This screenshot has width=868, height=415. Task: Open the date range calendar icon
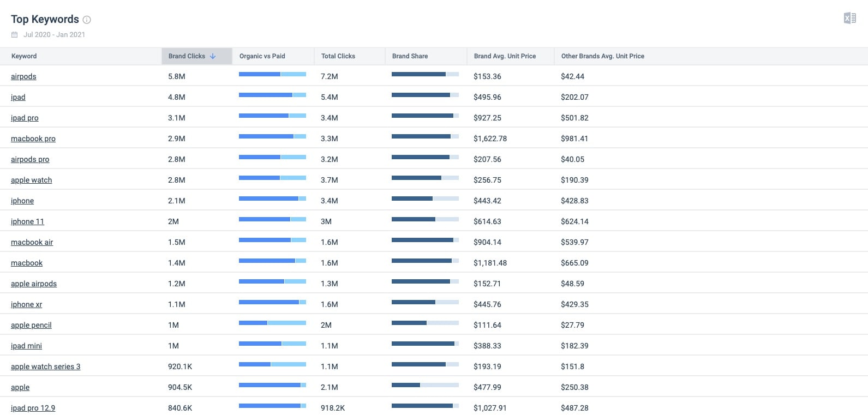click(x=15, y=35)
